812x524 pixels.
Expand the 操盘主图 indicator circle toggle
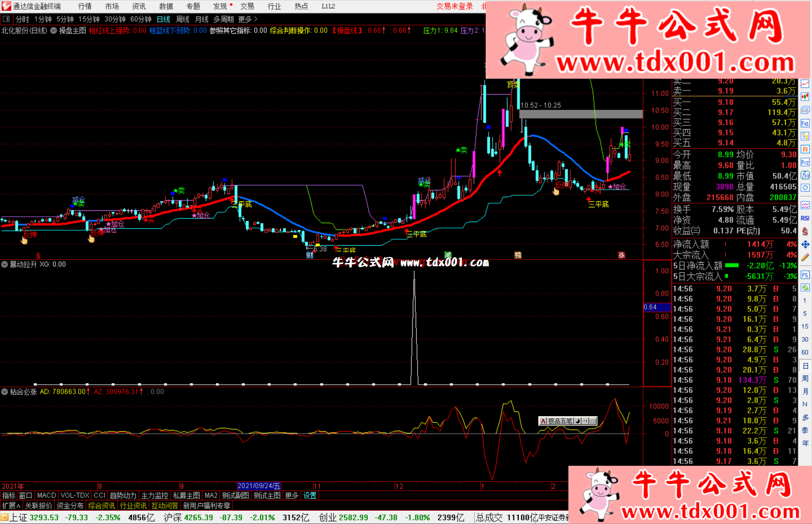click(x=54, y=30)
